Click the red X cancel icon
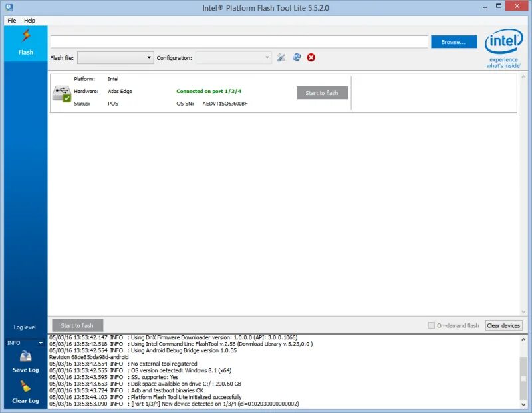The image size is (532, 413). (x=311, y=57)
